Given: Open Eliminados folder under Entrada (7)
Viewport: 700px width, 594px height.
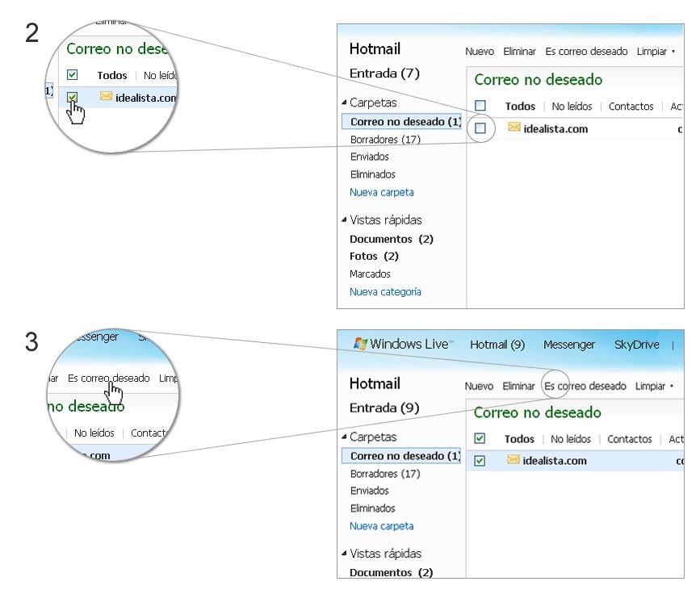Looking at the screenshot, I should [x=373, y=174].
